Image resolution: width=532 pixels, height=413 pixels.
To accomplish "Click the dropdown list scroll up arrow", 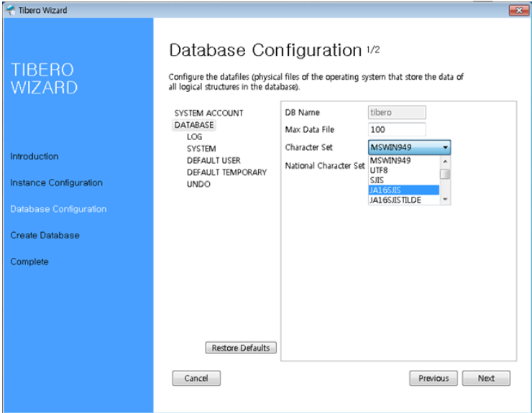I will pos(445,161).
